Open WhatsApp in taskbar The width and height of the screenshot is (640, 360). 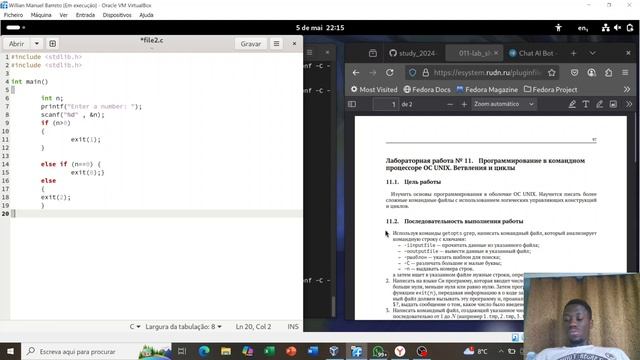point(378,351)
